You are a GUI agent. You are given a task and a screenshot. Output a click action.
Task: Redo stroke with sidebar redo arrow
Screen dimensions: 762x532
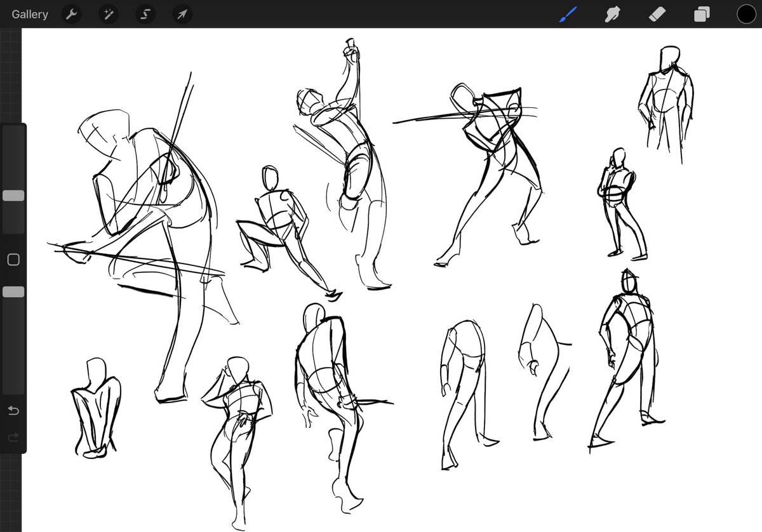[x=13, y=437]
